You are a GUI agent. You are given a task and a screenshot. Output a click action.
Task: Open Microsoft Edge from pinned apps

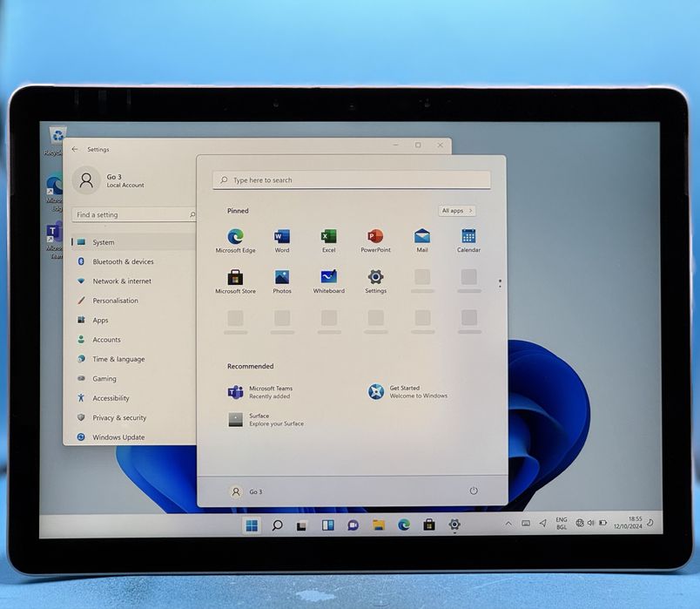point(235,240)
